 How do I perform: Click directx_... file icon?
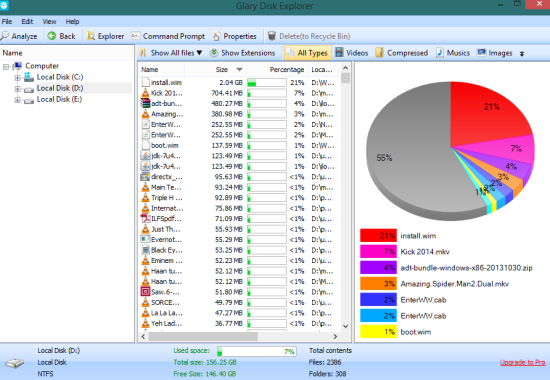point(145,177)
